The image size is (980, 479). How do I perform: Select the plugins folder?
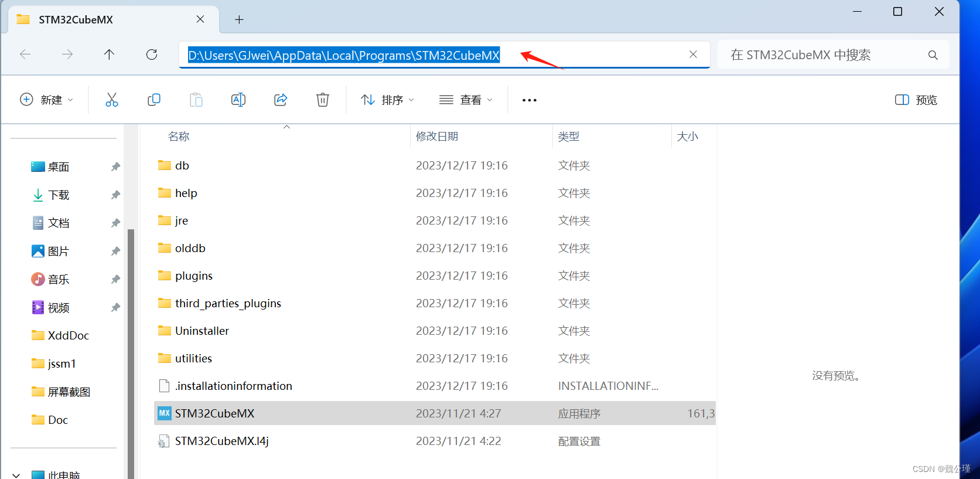click(185, 276)
